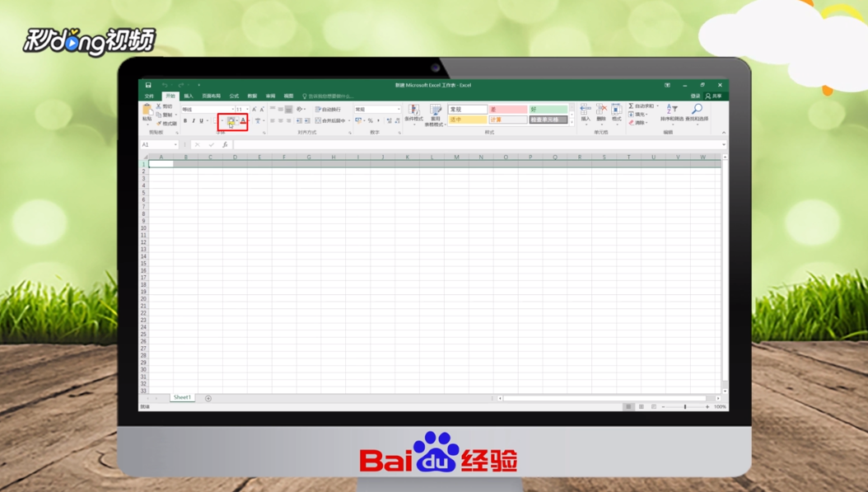868x492 pixels.
Task: Click the yellow Fill Color bucket
Action: click(x=231, y=120)
